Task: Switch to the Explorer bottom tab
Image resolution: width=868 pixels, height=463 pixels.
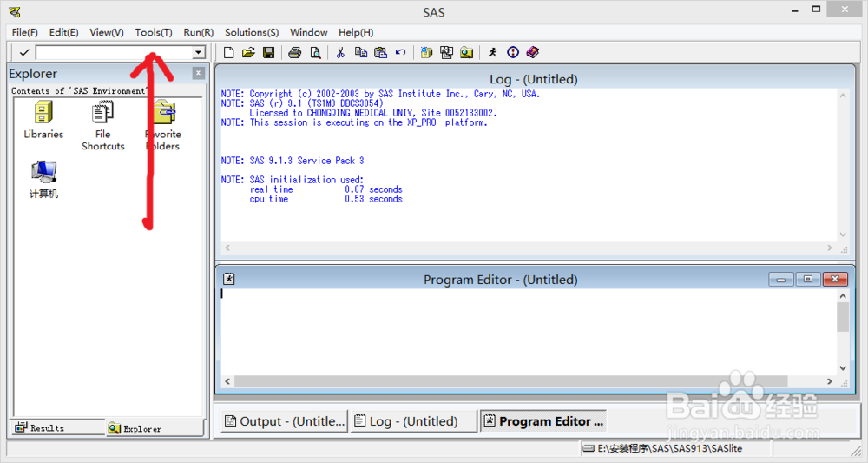Action: click(154, 428)
